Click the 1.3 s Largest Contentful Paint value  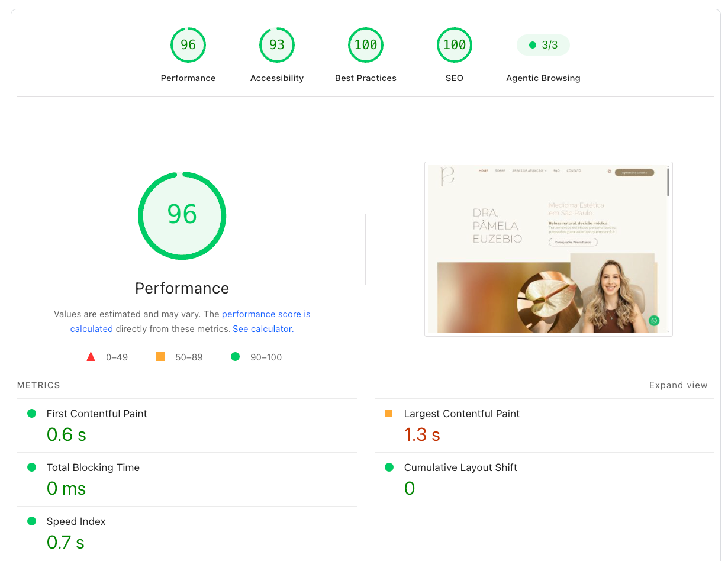(x=422, y=435)
